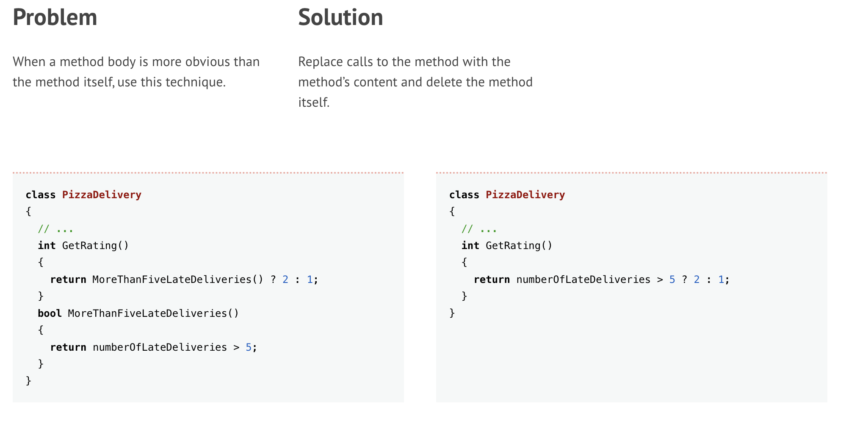The image size is (868, 421).
Task: Click the "// ..." comment in the before-refactoring code
Action: point(56,229)
